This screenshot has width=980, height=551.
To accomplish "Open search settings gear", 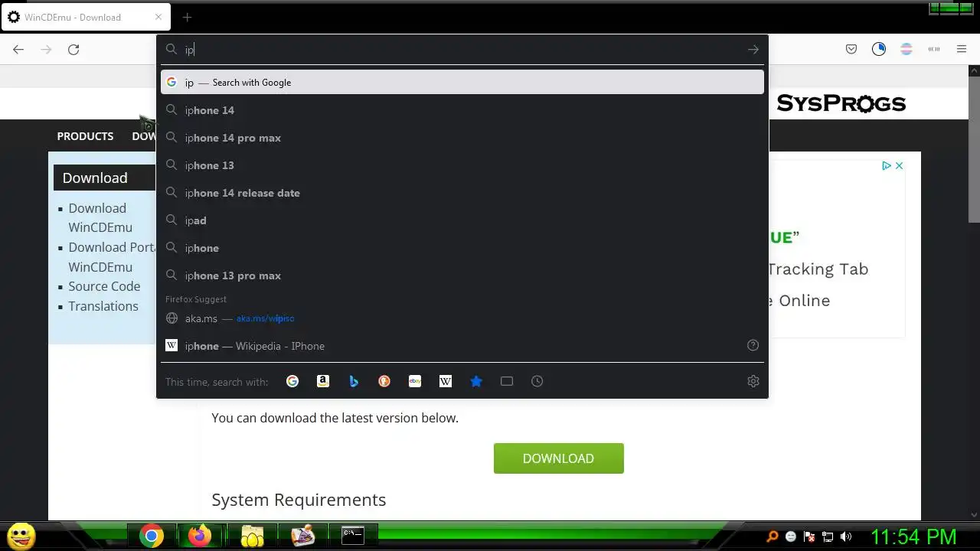I will (x=753, y=381).
